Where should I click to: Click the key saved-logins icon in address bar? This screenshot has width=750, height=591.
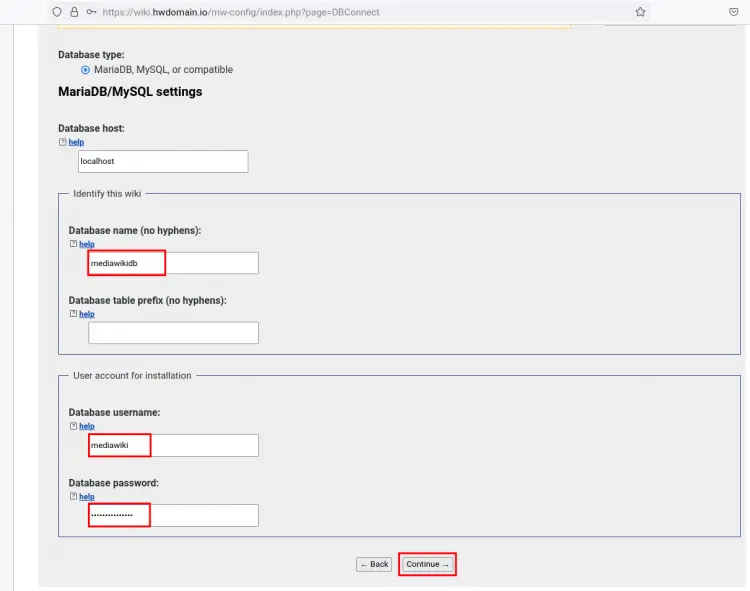(91, 12)
